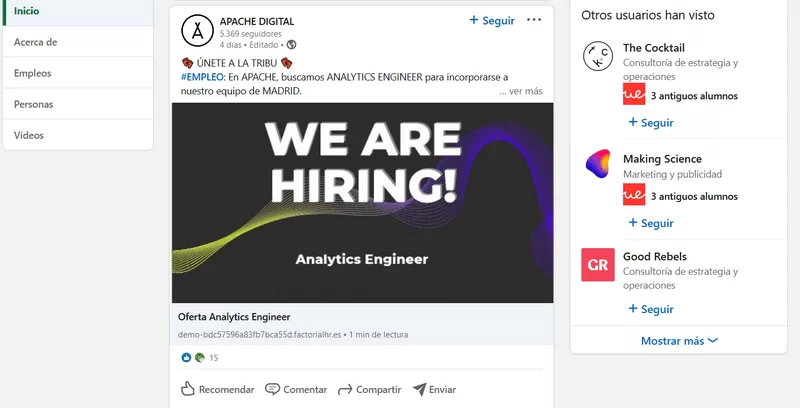This screenshot has height=408, width=800.
Task: Click the Enviar paper plane icon
Action: 419,389
